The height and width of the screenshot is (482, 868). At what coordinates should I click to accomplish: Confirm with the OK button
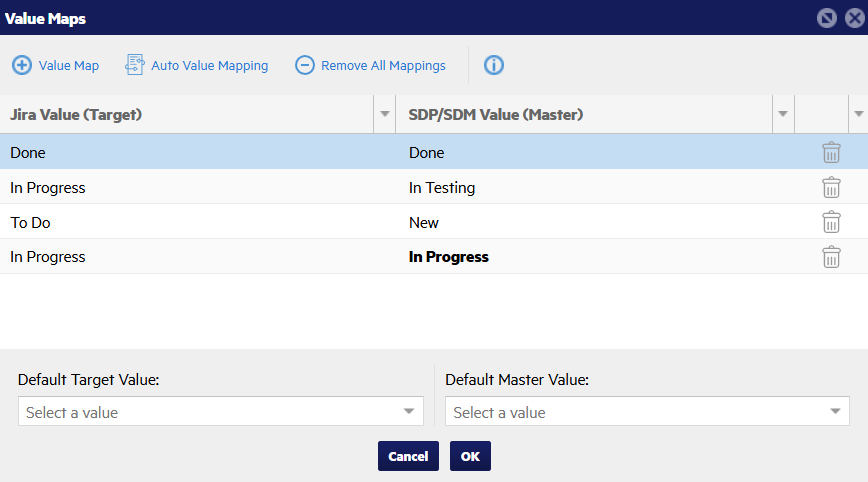(470, 456)
